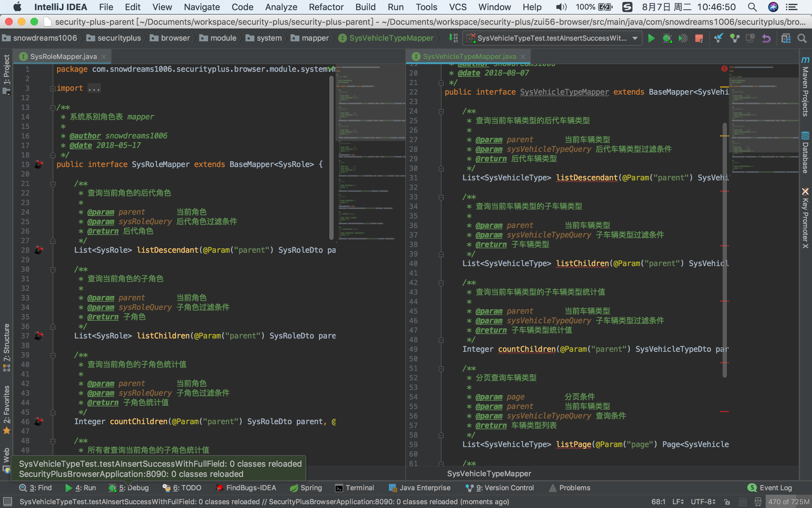Open macOS Spotlight search
The image size is (812, 508).
(x=752, y=7)
